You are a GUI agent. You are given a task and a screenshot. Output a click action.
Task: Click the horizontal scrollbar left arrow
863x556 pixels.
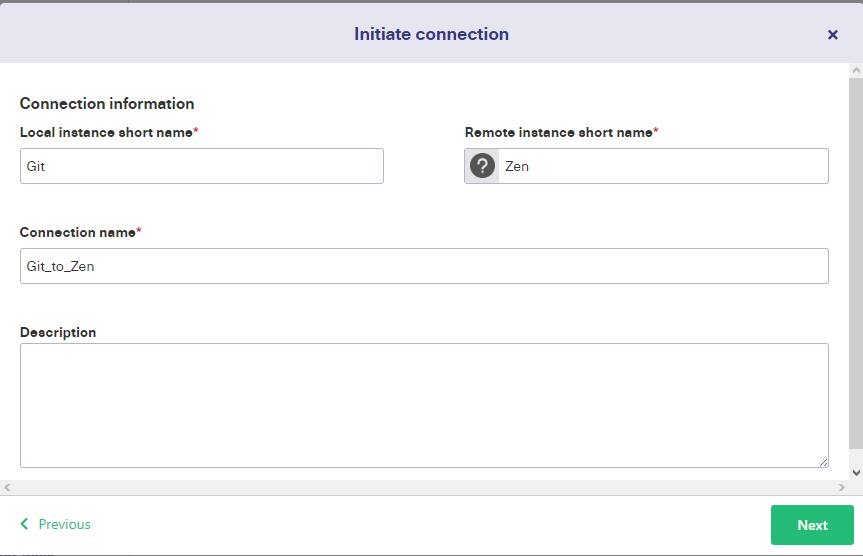[x=7, y=487]
